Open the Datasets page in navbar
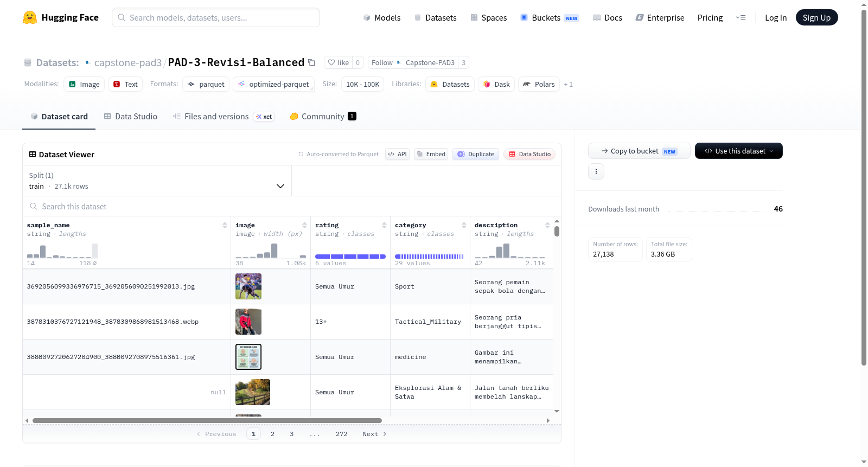The height and width of the screenshot is (467, 868). point(436,18)
